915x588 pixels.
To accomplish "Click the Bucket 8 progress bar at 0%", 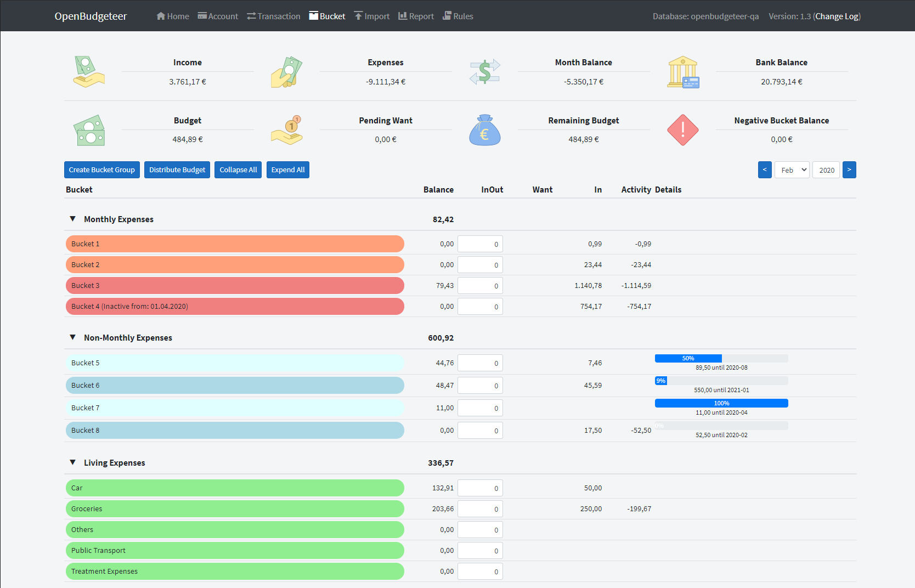I will 721,426.
